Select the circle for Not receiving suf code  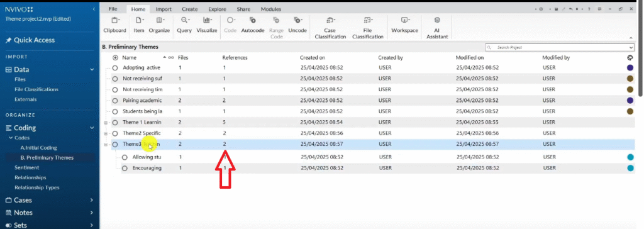(x=115, y=79)
